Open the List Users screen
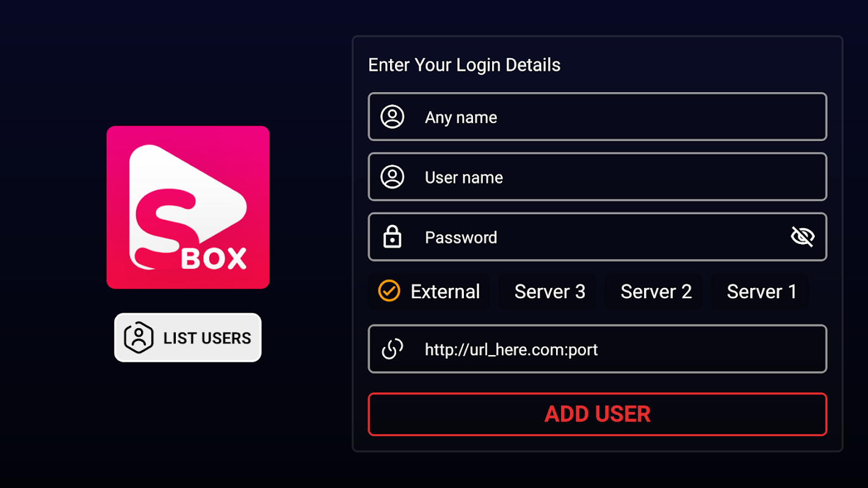The image size is (868, 488). (x=188, y=337)
